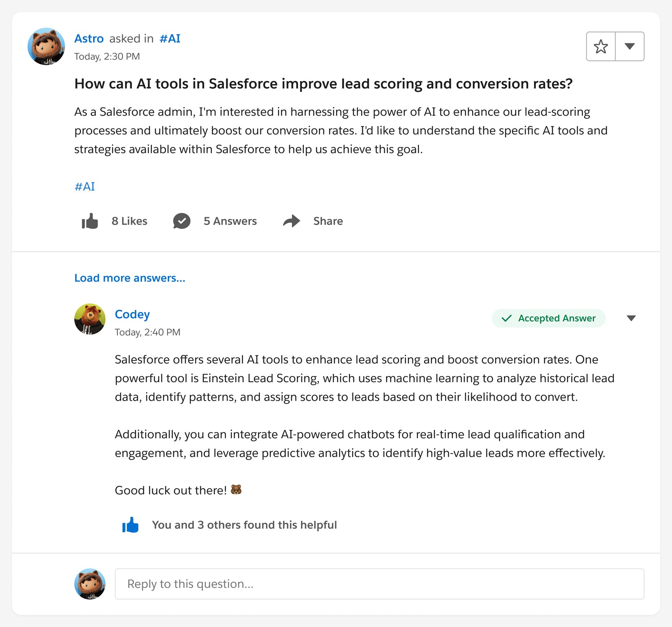Expand Codey's answer actions dropdown
672x627 pixels.
[x=631, y=318]
